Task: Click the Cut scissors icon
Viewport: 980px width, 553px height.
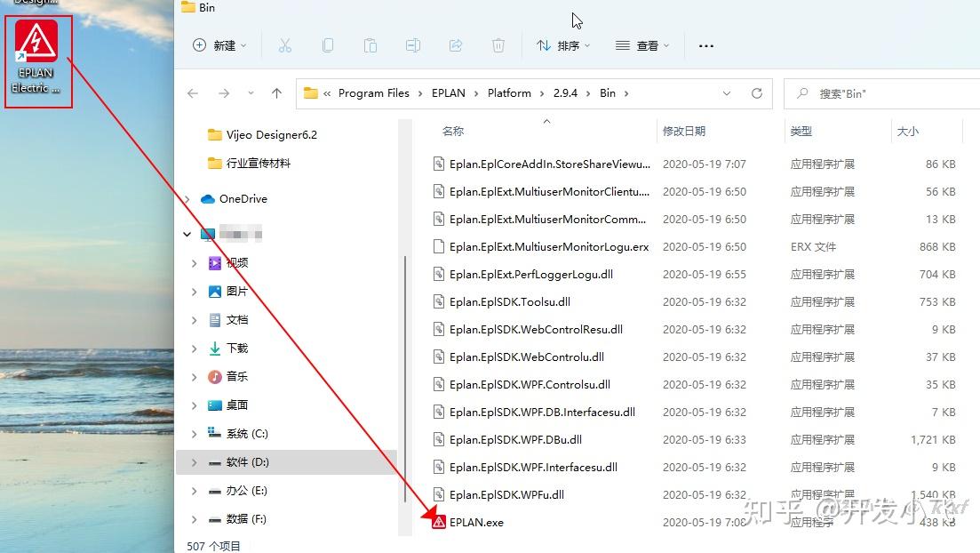Action: click(285, 45)
